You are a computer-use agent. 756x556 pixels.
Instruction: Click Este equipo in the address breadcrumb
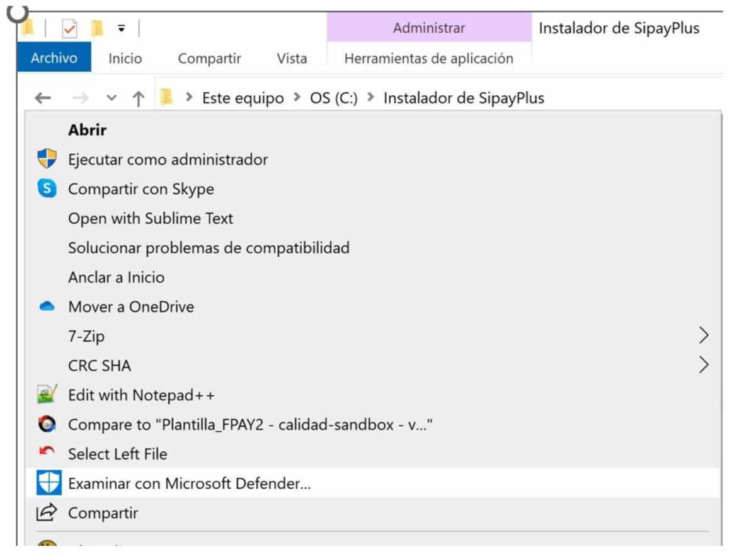click(x=243, y=98)
